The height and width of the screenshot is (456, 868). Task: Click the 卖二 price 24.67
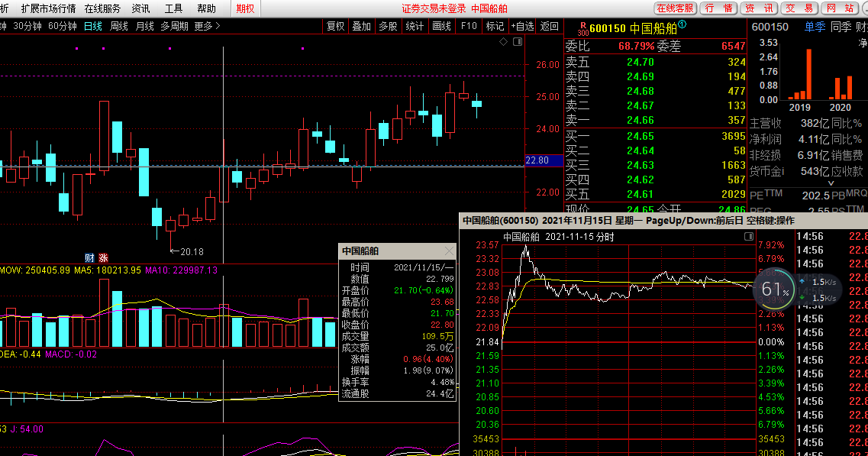641,105
